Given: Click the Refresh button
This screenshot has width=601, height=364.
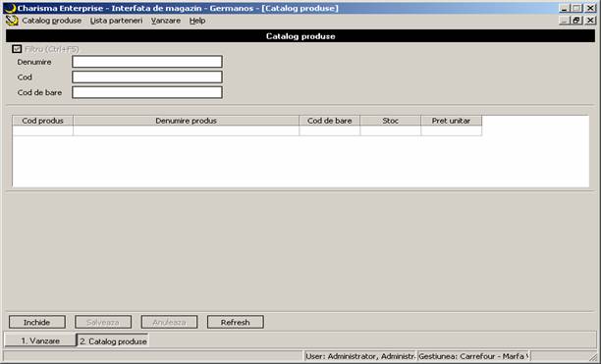Looking at the screenshot, I should coord(236,322).
